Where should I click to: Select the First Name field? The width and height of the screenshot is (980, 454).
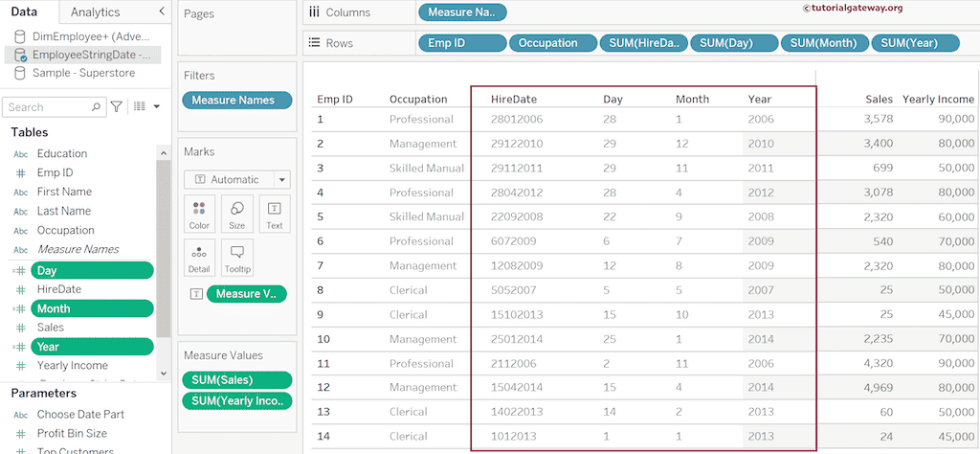tap(64, 192)
